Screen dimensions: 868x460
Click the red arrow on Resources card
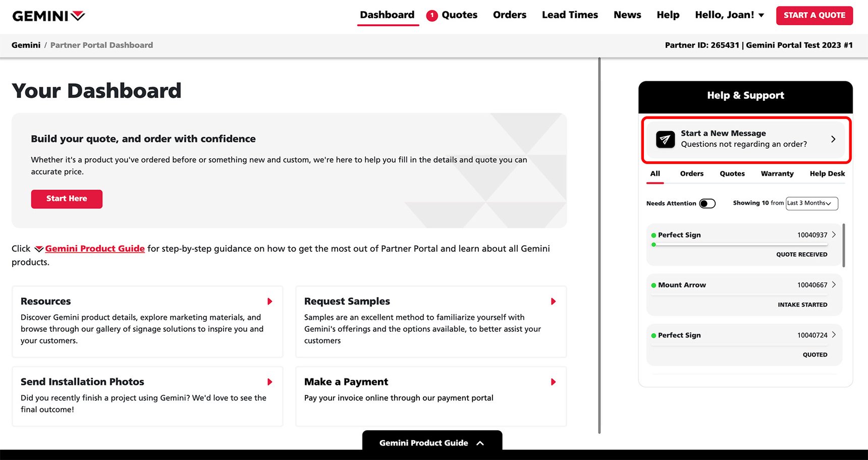pyautogui.click(x=270, y=302)
